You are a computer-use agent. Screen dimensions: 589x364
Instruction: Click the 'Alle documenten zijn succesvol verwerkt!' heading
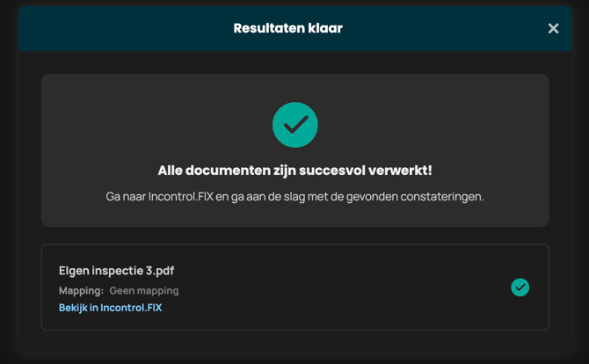[294, 171]
